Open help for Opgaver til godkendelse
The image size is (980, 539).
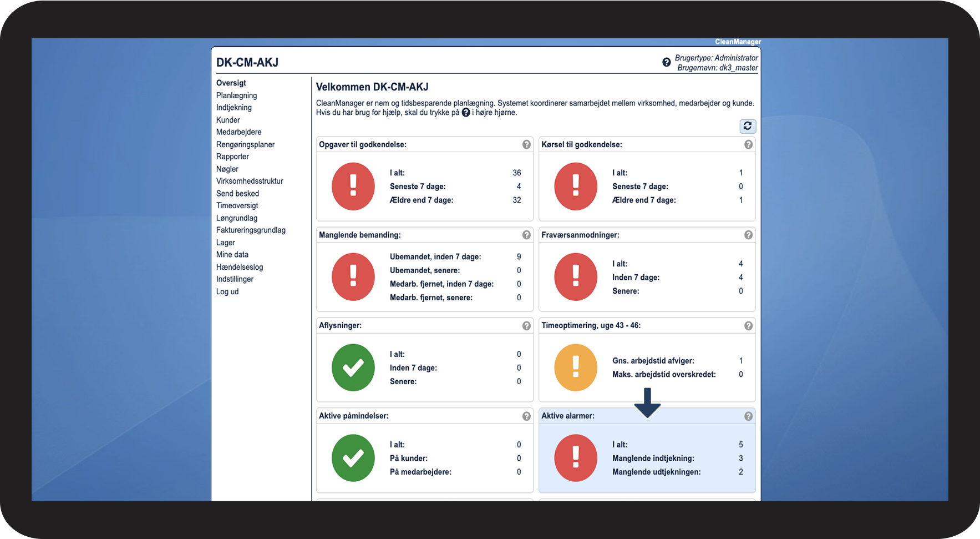tap(526, 144)
